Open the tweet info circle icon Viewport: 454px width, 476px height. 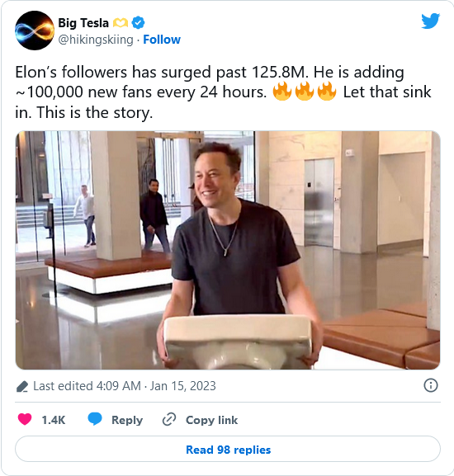(x=431, y=385)
